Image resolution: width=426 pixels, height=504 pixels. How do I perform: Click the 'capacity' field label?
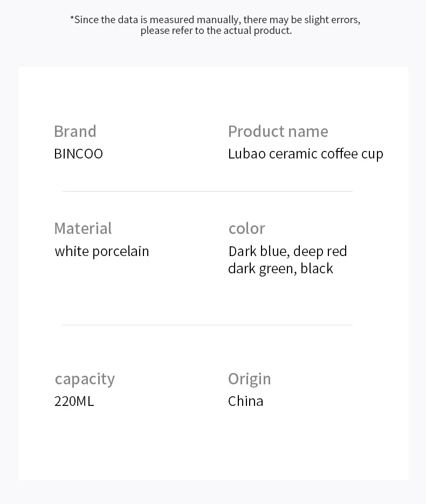coord(85,379)
